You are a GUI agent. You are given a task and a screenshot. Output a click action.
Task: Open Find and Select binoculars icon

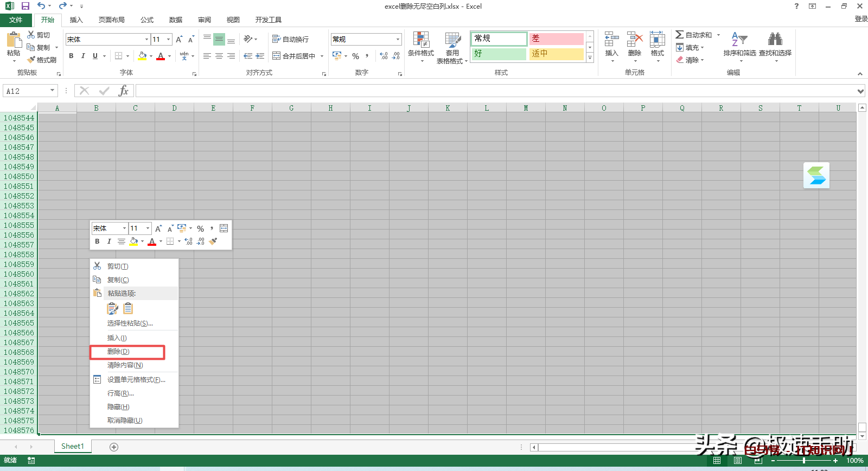(775, 43)
